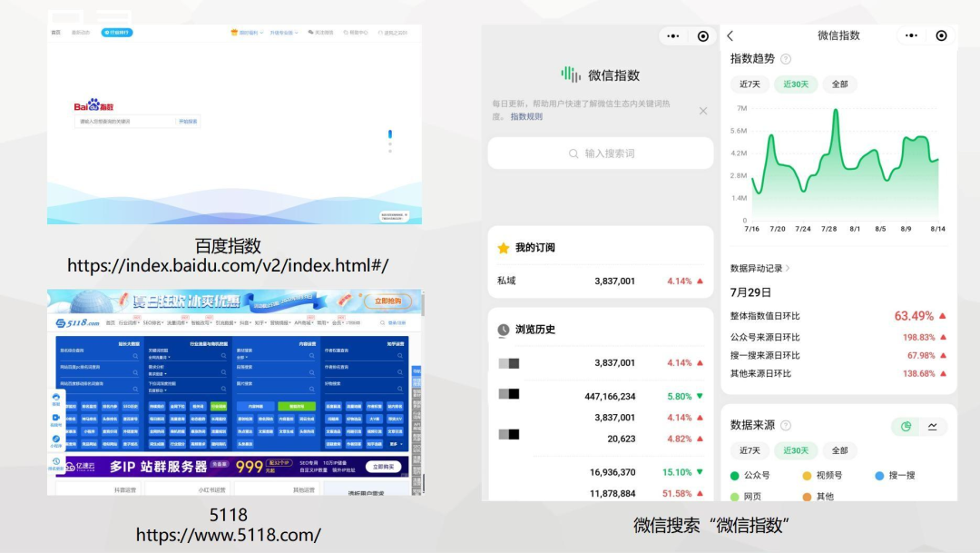
Task: Select 近7天 in the 数据来源 section
Action: [x=750, y=450]
